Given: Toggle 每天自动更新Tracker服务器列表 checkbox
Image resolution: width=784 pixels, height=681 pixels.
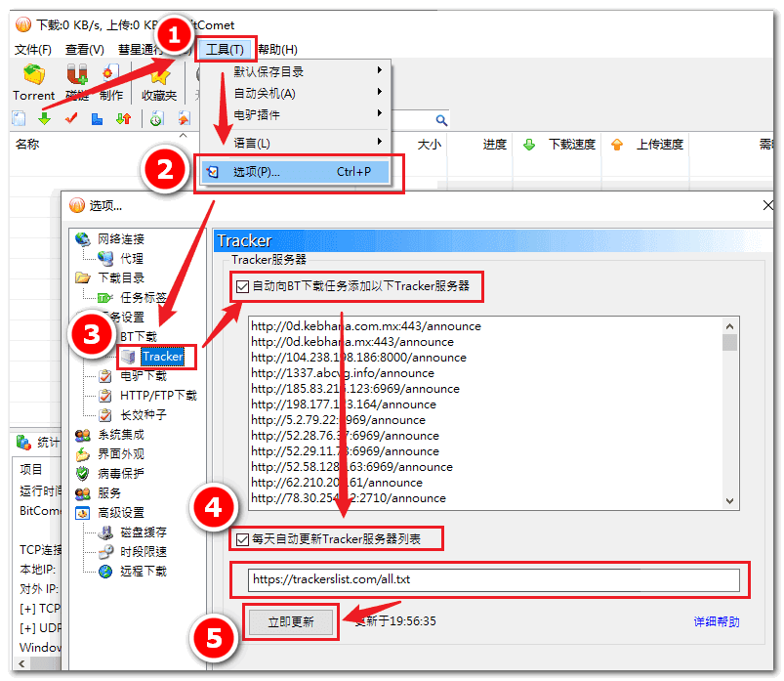Looking at the screenshot, I should click(242, 539).
